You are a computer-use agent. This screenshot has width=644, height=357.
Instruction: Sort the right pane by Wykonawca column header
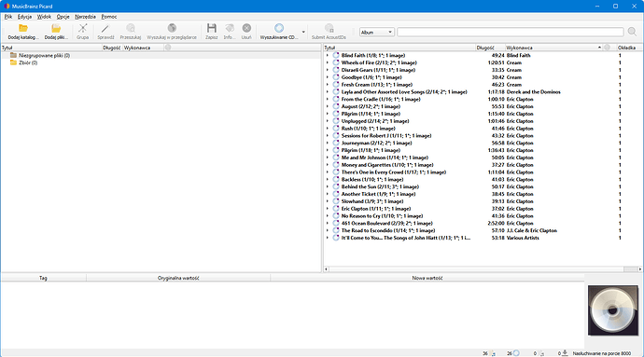point(553,48)
